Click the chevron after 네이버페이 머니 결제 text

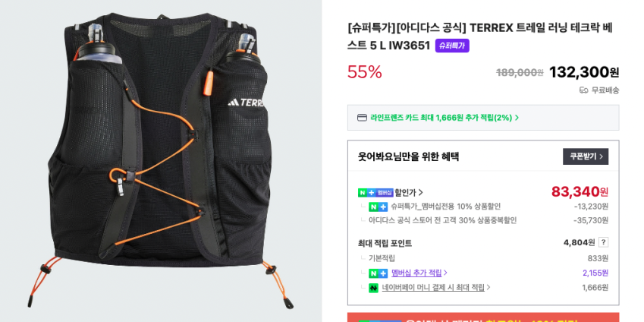click(488, 288)
